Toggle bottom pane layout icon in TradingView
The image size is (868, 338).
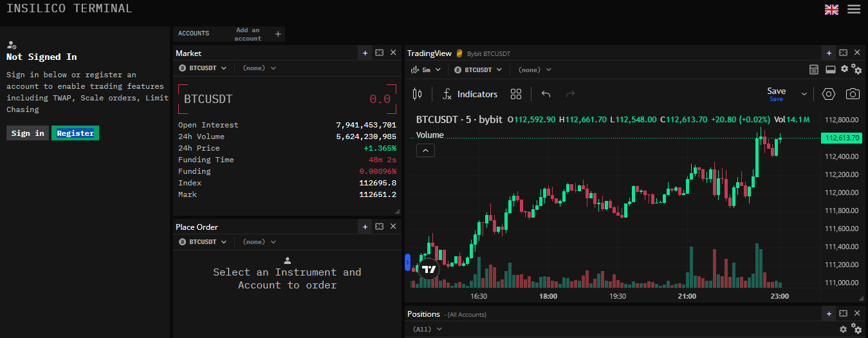pos(830,70)
